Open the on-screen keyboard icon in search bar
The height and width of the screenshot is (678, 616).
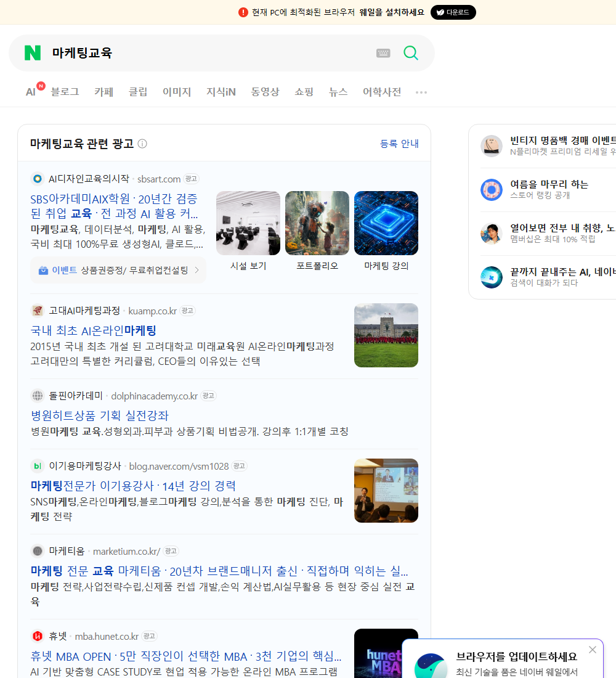pos(383,53)
